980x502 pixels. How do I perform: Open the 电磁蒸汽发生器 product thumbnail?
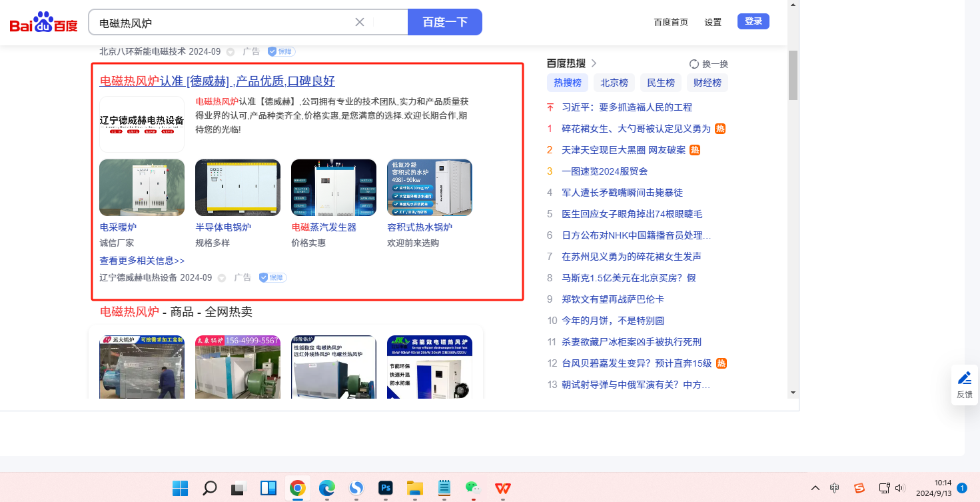click(x=333, y=187)
